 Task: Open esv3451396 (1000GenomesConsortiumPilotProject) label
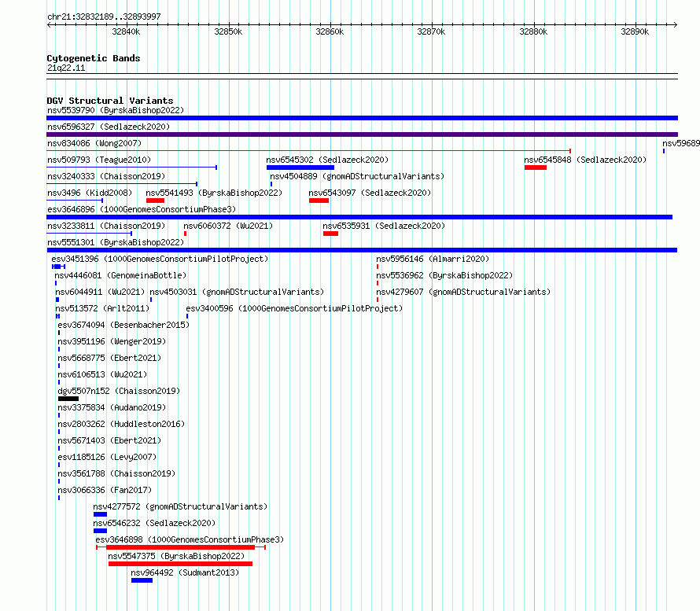click(160, 259)
